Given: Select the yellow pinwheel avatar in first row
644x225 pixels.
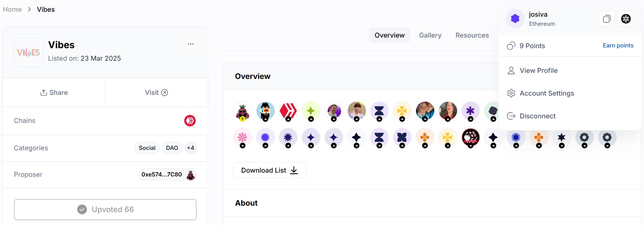Looking at the screenshot, I should [x=402, y=111].
